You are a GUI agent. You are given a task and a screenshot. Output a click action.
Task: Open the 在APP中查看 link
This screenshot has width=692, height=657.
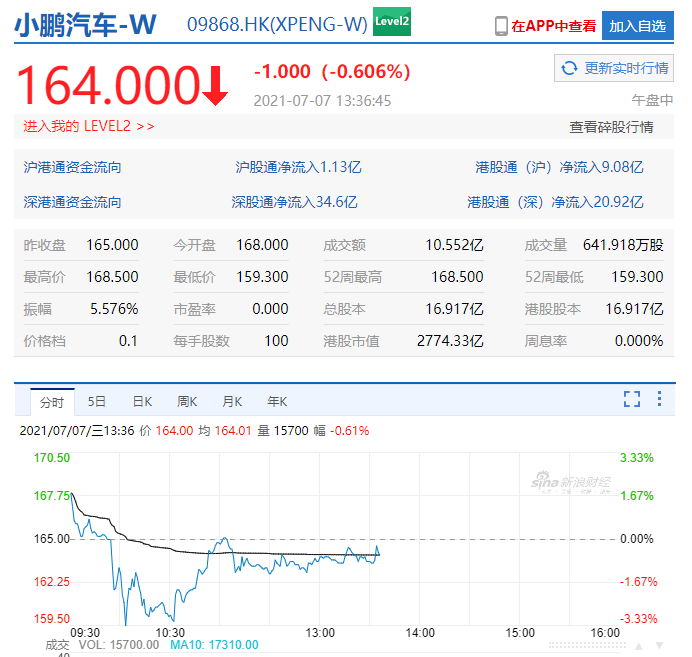553,26
